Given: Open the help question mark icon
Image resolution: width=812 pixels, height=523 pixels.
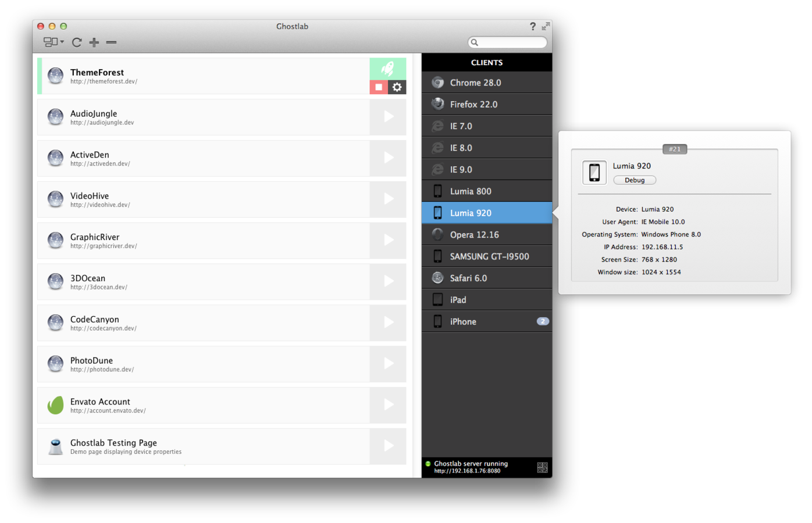Looking at the screenshot, I should (533, 26).
